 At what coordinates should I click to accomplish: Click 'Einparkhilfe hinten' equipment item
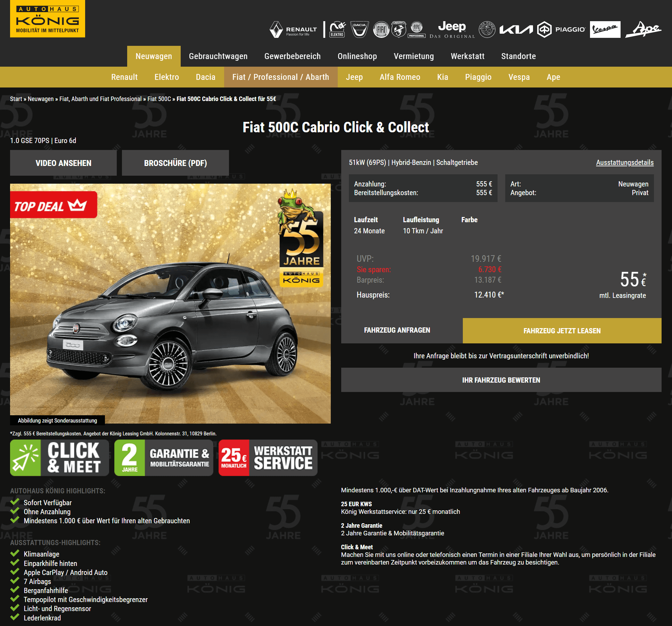50,564
